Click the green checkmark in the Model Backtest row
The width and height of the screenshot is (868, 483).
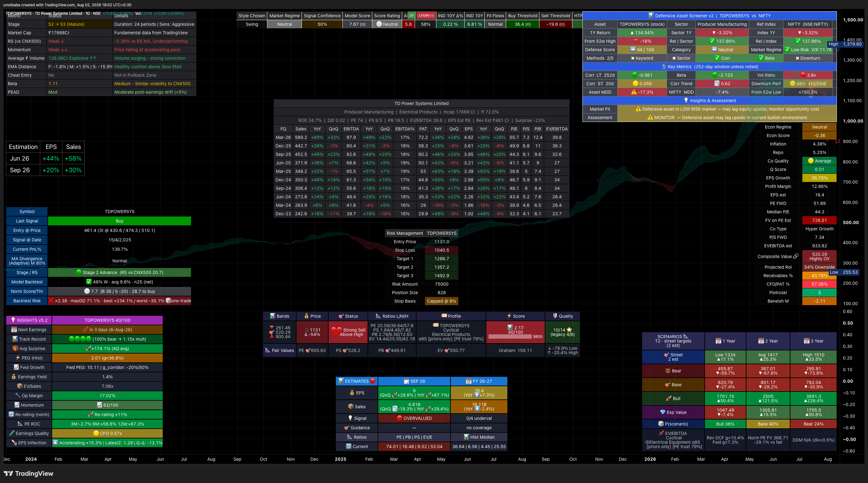89,282
